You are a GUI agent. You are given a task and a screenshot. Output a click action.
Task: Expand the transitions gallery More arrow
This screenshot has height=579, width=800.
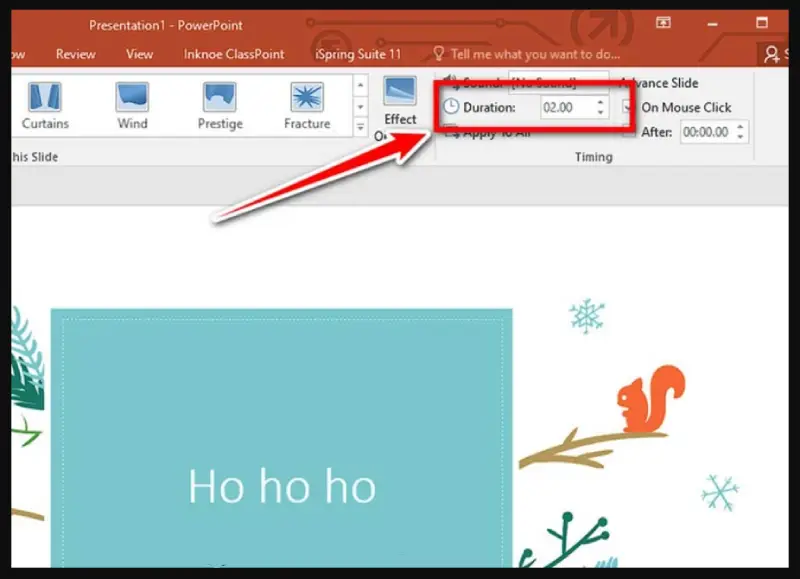360,128
